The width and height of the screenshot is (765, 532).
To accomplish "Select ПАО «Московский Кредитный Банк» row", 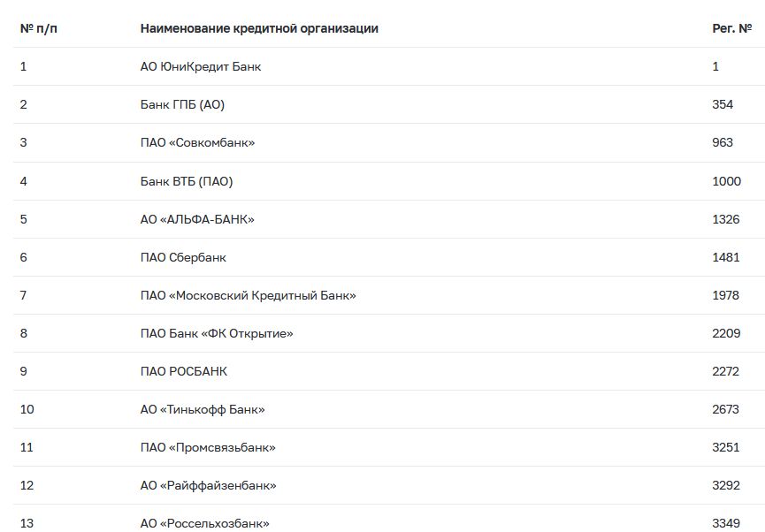I will (x=248, y=295).
